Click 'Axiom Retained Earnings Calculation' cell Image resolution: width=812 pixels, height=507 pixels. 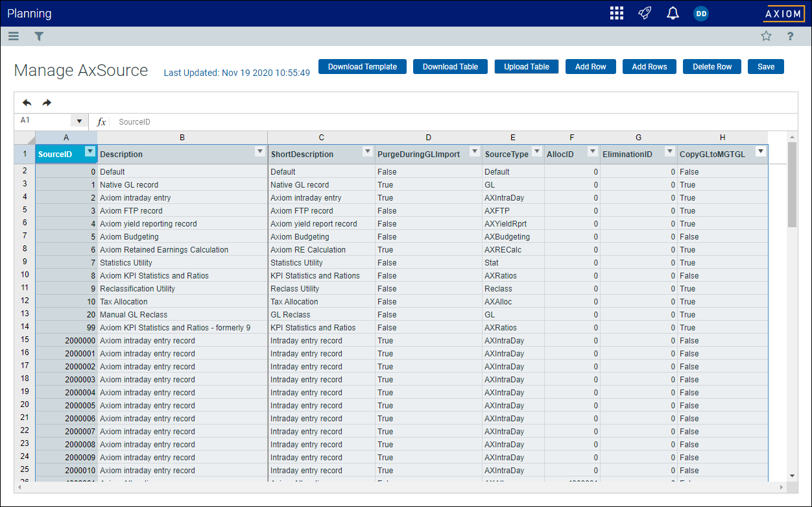tap(182, 249)
